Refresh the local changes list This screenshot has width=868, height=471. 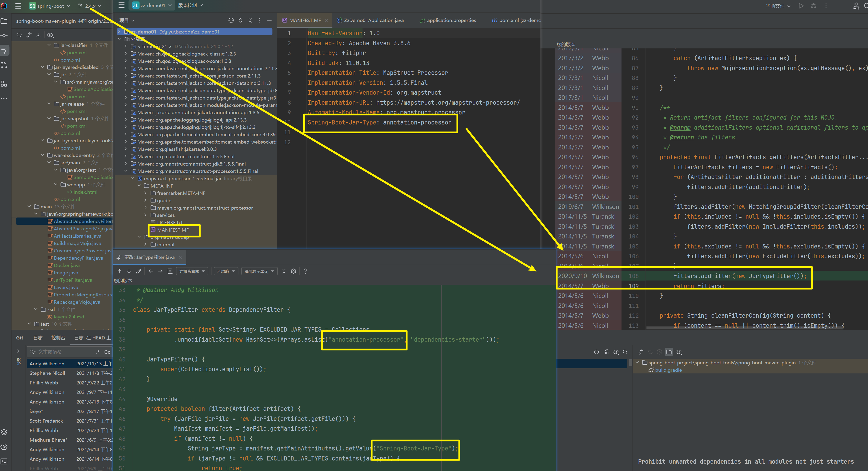pos(19,35)
